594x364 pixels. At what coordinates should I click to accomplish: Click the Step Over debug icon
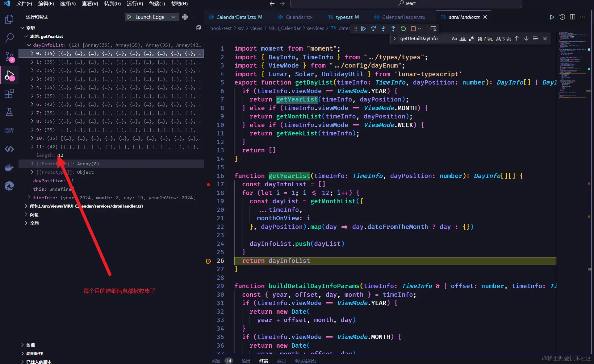click(x=373, y=29)
